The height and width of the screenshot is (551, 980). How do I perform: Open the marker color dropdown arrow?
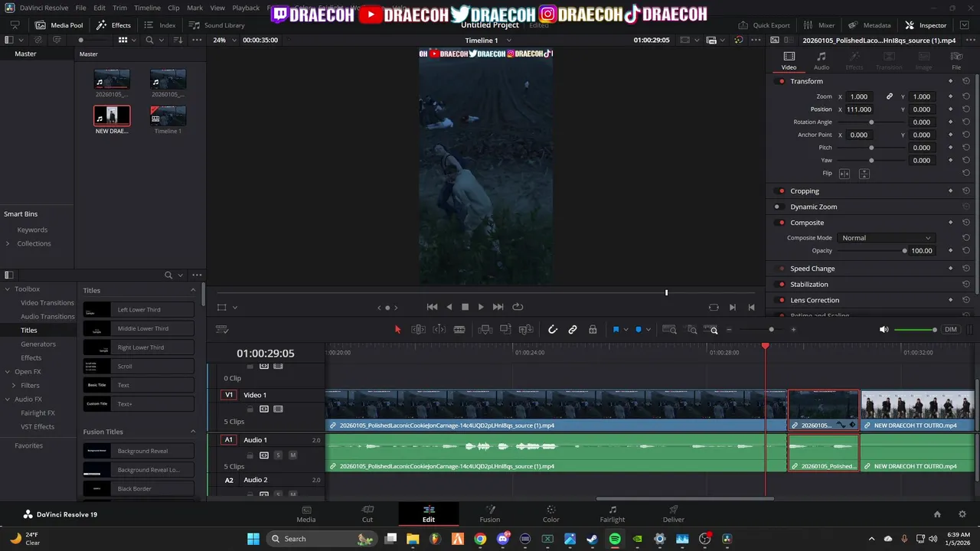648,330
